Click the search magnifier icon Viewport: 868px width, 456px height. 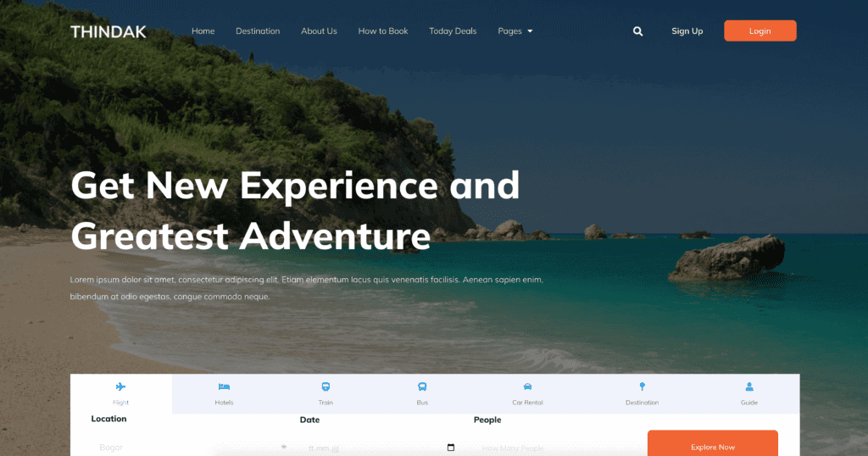click(x=637, y=31)
